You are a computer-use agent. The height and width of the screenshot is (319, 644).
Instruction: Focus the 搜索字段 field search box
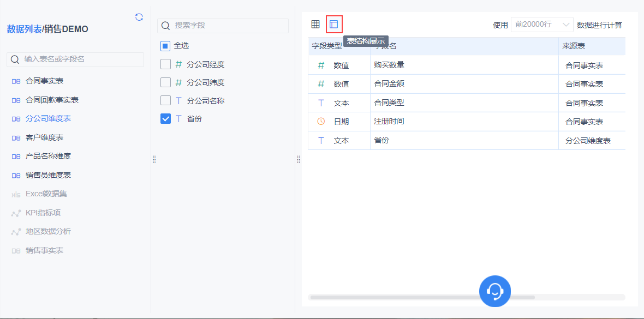[x=229, y=26]
